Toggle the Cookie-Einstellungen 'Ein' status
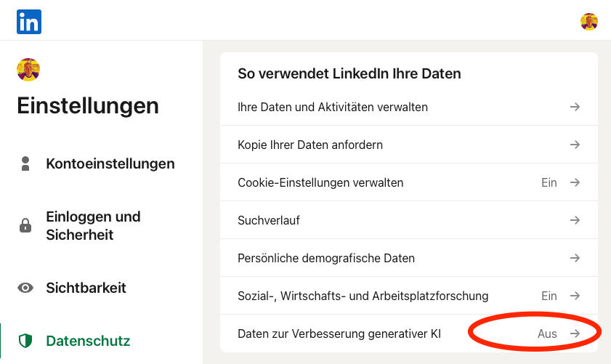Screen dimensions: 611x364 click(x=549, y=182)
